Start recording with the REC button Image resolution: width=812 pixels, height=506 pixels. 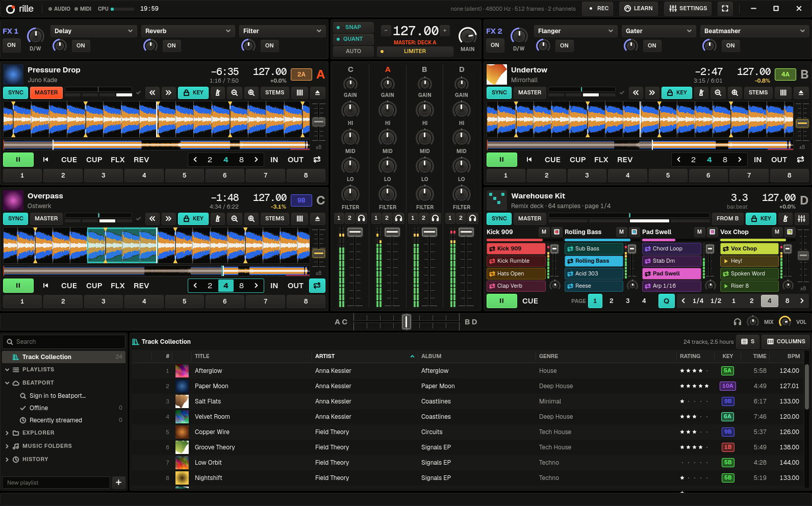click(598, 9)
